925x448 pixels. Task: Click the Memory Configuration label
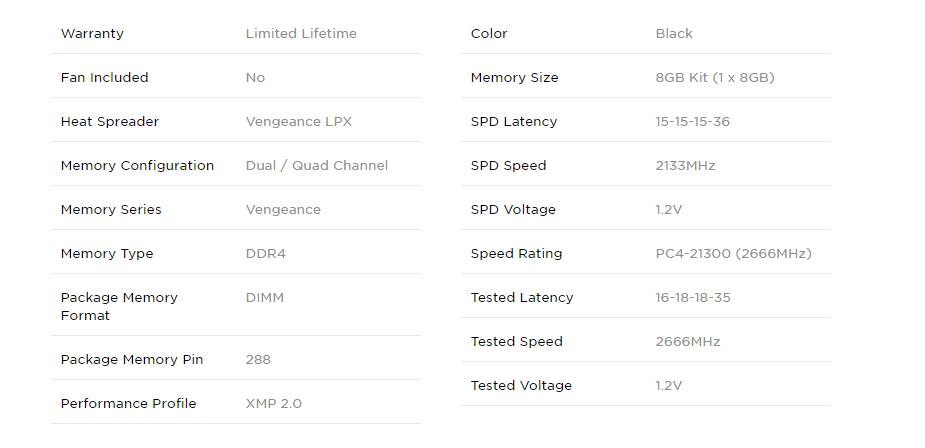point(137,166)
